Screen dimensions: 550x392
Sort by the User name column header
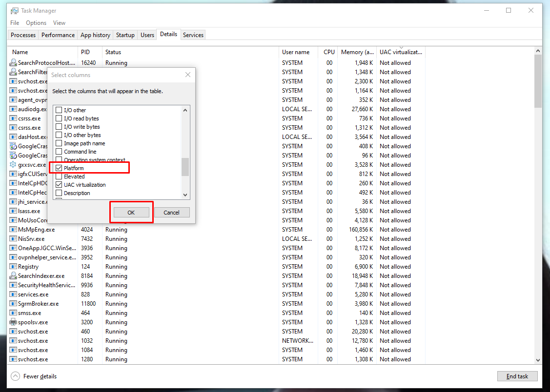298,52
